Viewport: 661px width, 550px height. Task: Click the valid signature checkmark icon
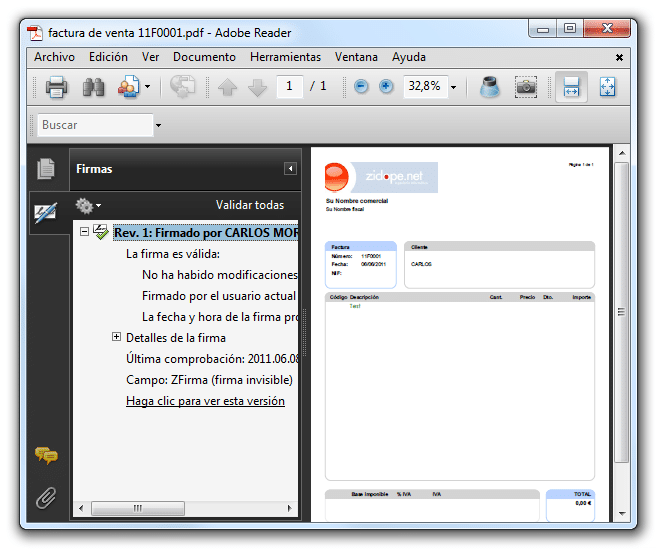101,231
